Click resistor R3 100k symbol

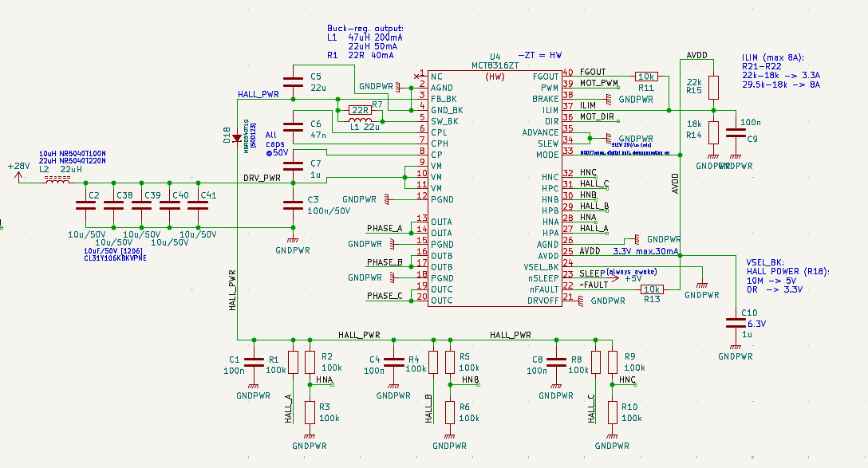pyautogui.click(x=310, y=413)
